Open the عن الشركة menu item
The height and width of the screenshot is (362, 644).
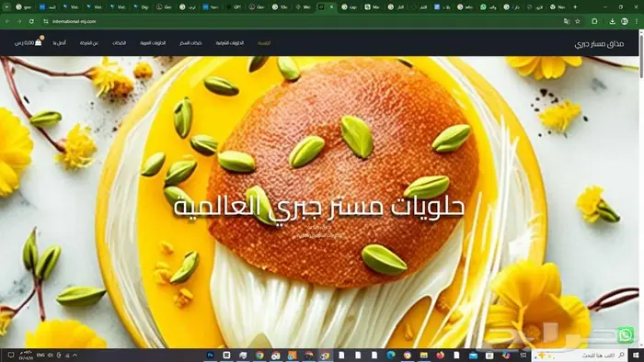[89, 42]
